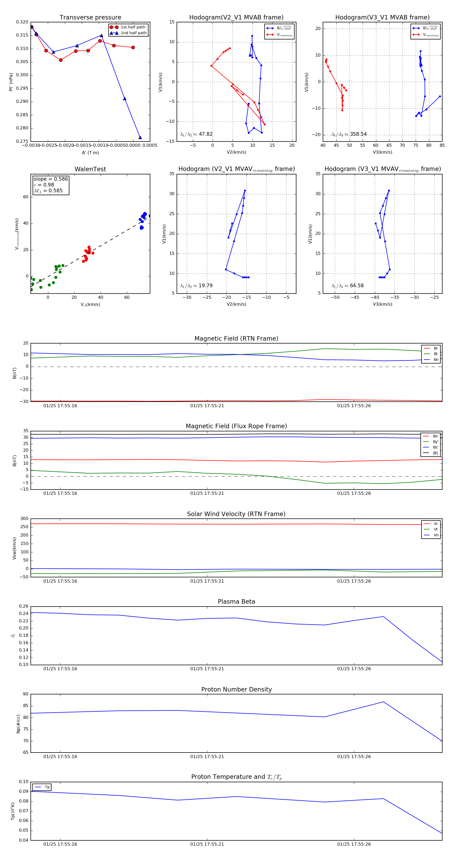Click "V3(km/s)" label under the MVAV remaining hodogram

click(x=382, y=304)
